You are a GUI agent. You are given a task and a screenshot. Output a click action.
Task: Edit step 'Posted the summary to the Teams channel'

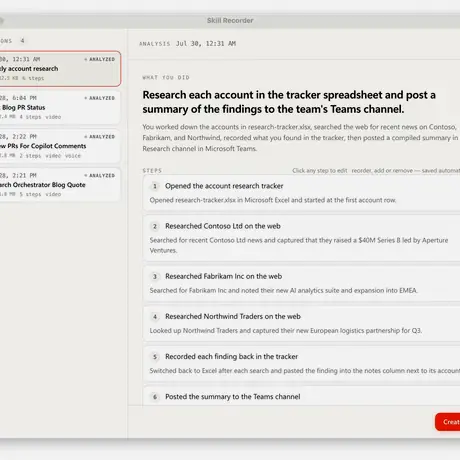pyautogui.click(x=302, y=396)
